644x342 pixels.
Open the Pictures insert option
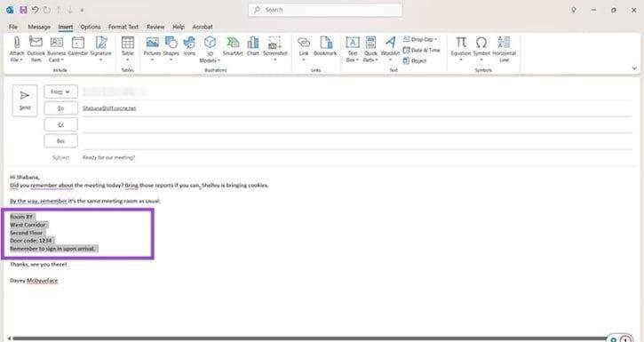click(152, 49)
